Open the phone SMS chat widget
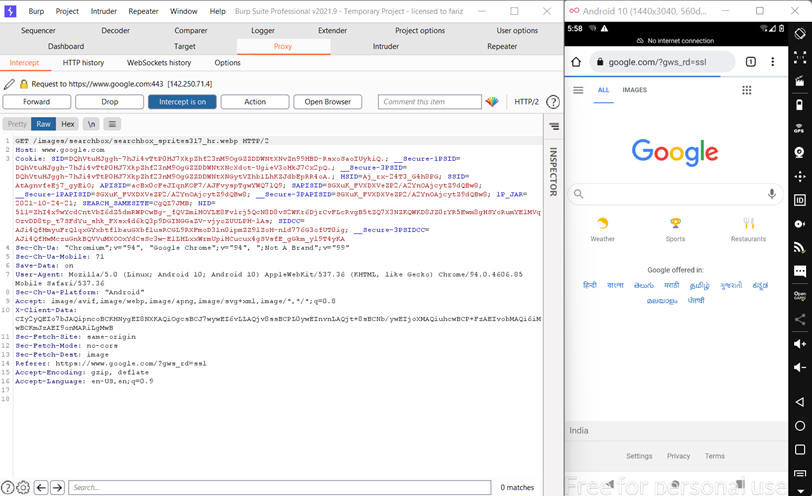This screenshot has height=496, width=812. (x=800, y=271)
